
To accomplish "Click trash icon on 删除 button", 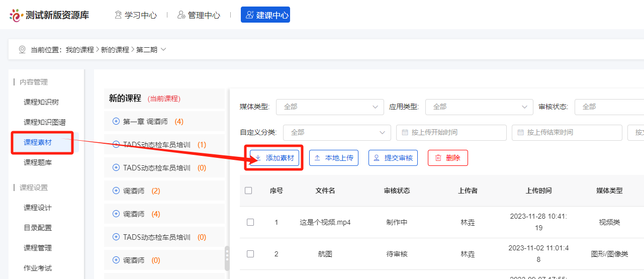I will [x=438, y=158].
